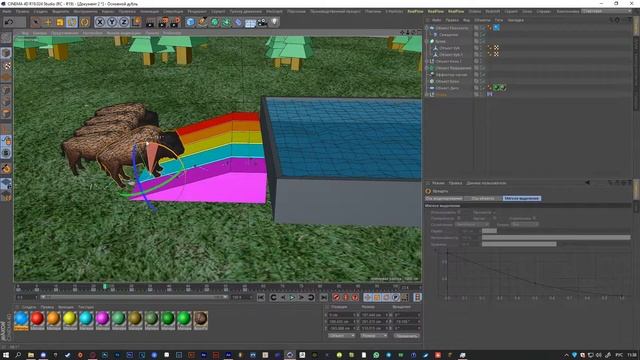Switch to Points mode in left palette
This screenshot has width=640, height=360.
pyautogui.click(x=6, y=90)
